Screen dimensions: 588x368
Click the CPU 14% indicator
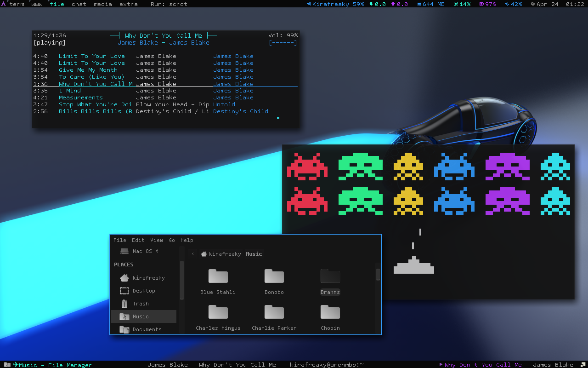point(462,4)
